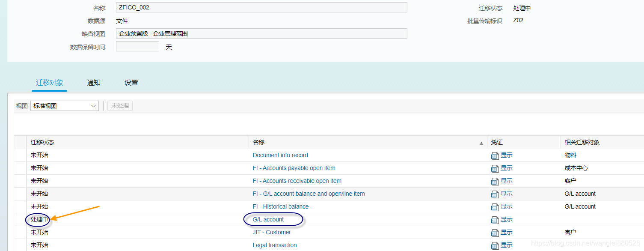Viewport: 644px width, 251px height.
Task: Open FI - Historical balance link
Action: click(281, 206)
